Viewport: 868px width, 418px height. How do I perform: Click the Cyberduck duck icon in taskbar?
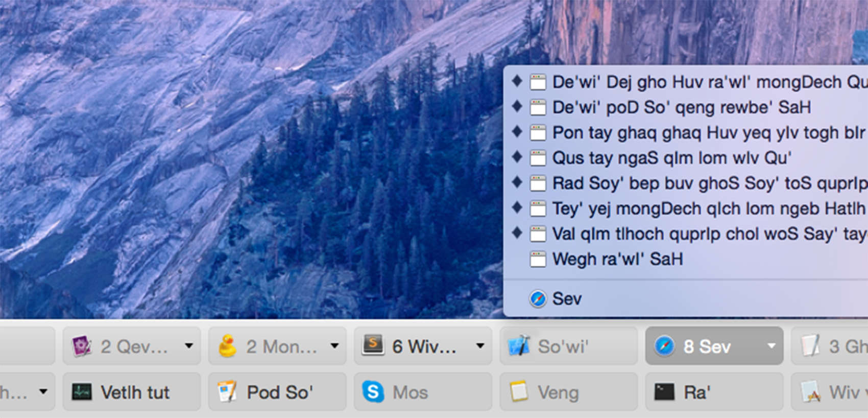click(x=227, y=346)
